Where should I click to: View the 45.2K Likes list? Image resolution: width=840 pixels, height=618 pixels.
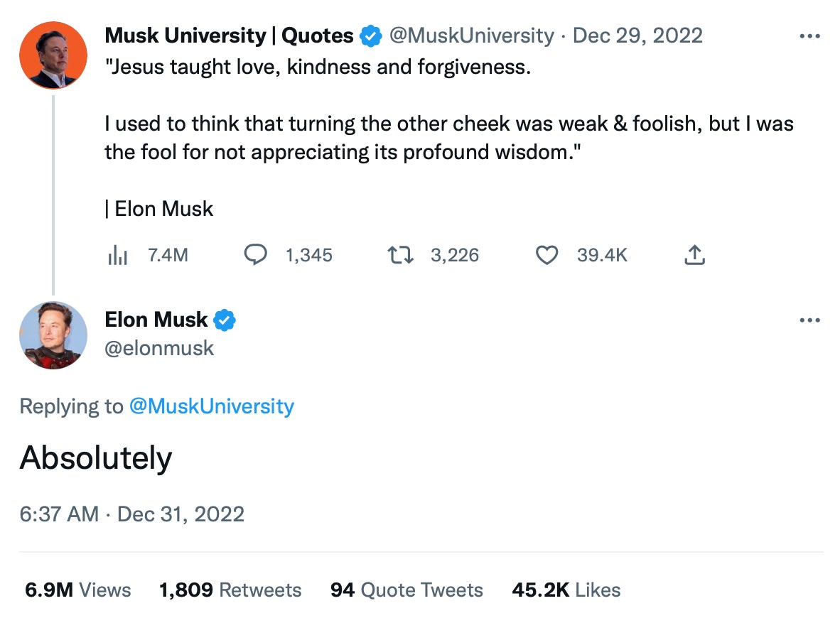click(566, 590)
